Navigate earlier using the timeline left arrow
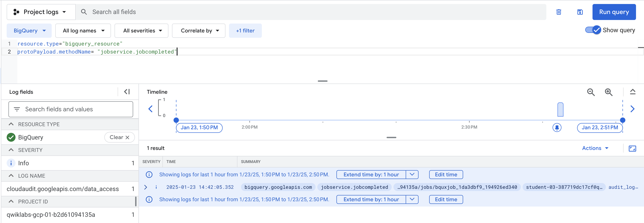644x223 pixels. click(150, 109)
